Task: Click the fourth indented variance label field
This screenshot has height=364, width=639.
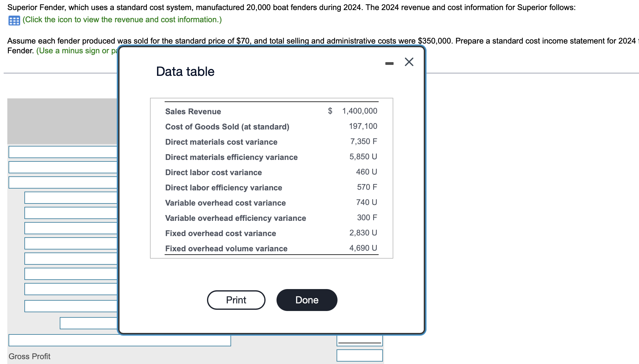Action: 71,243
